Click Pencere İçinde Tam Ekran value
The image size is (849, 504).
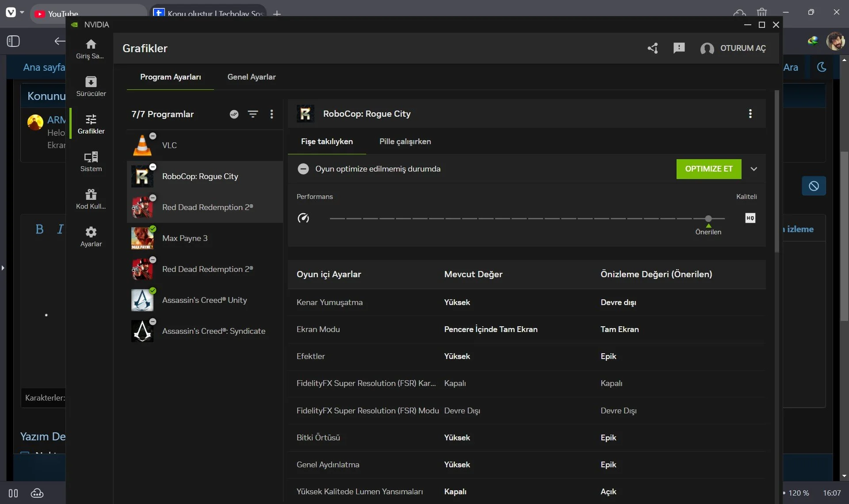pyautogui.click(x=490, y=329)
